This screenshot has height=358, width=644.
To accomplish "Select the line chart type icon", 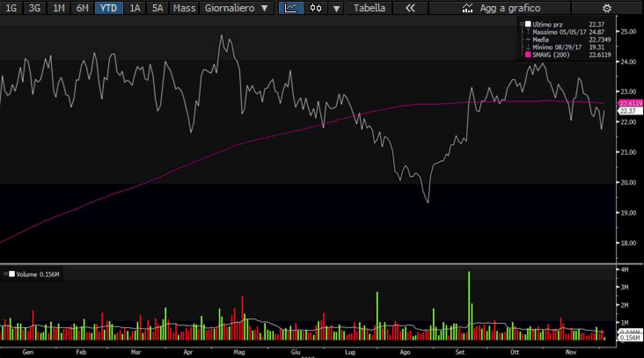I will coord(291,8).
